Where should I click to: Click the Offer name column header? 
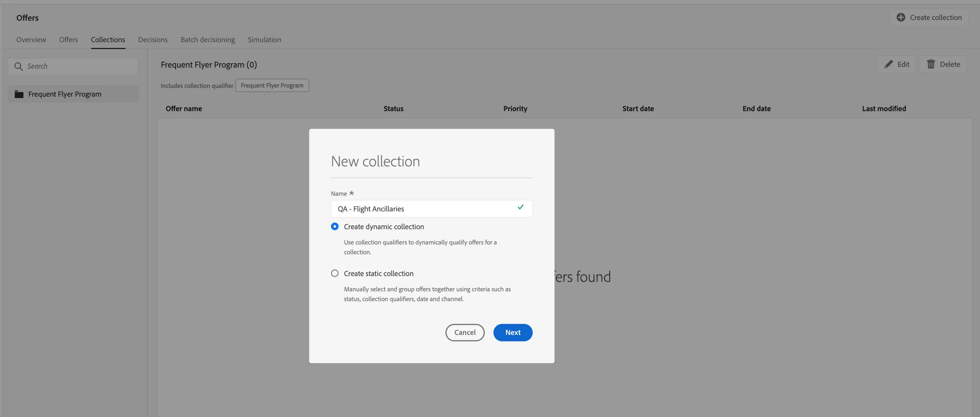coord(184,109)
